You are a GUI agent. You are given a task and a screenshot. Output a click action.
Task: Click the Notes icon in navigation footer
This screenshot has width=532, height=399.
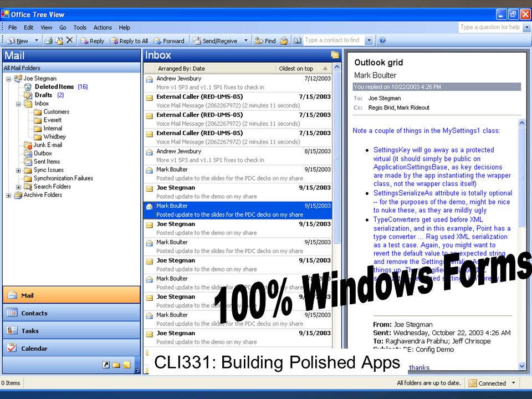coord(126,365)
